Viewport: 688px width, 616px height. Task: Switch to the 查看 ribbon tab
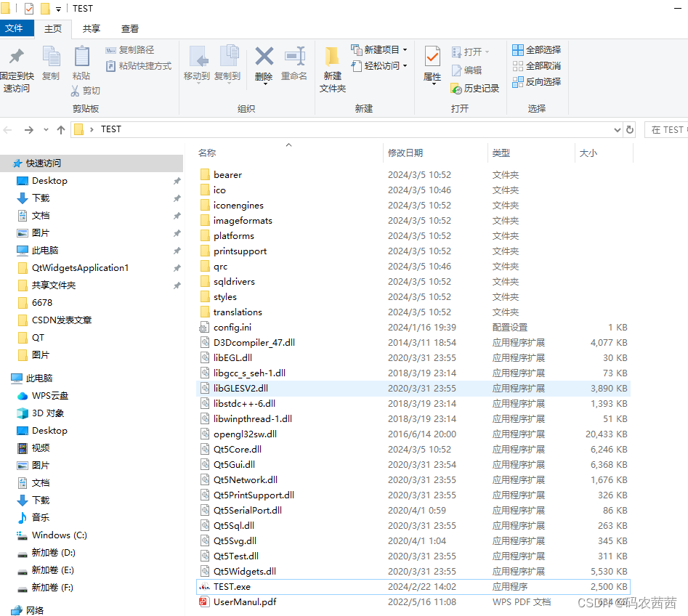pyautogui.click(x=129, y=28)
